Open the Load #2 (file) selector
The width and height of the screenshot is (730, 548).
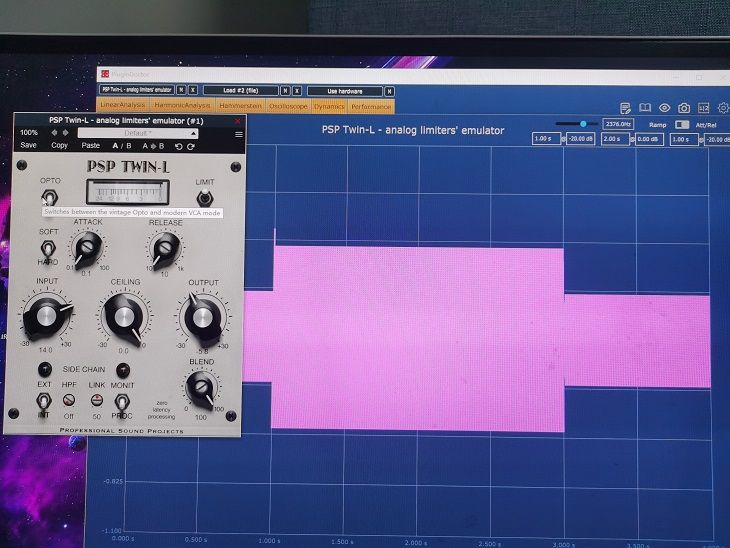(x=239, y=91)
